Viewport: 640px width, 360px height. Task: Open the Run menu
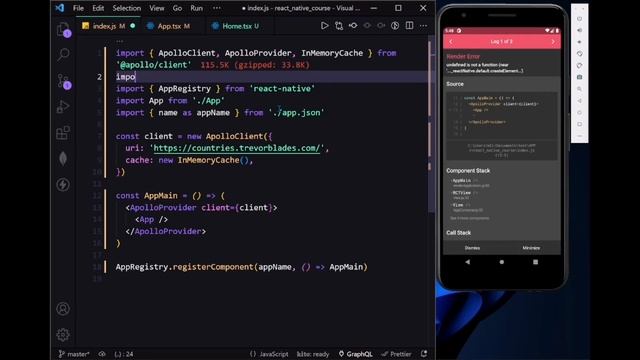tap(196, 8)
